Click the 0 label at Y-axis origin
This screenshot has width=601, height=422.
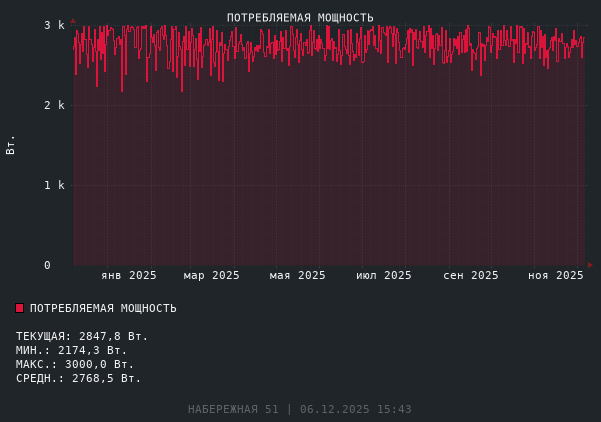tap(47, 265)
